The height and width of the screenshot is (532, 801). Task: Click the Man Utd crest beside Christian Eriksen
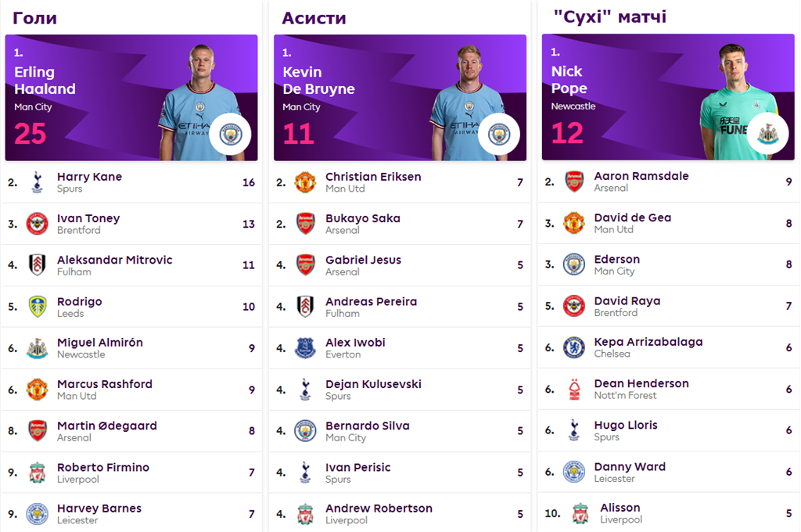(x=305, y=182)
